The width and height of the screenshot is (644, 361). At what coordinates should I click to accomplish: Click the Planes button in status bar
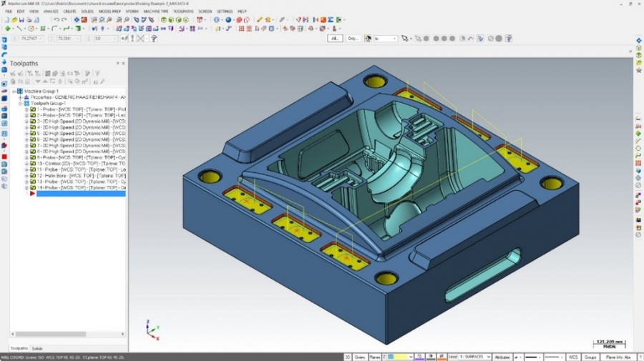pos(376,356)
